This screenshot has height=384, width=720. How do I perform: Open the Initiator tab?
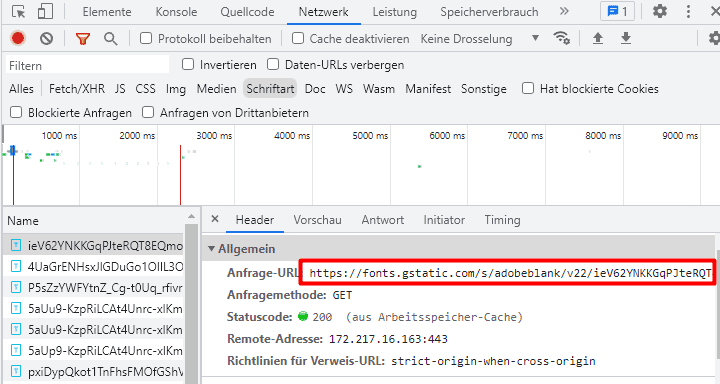coord(444,220)
